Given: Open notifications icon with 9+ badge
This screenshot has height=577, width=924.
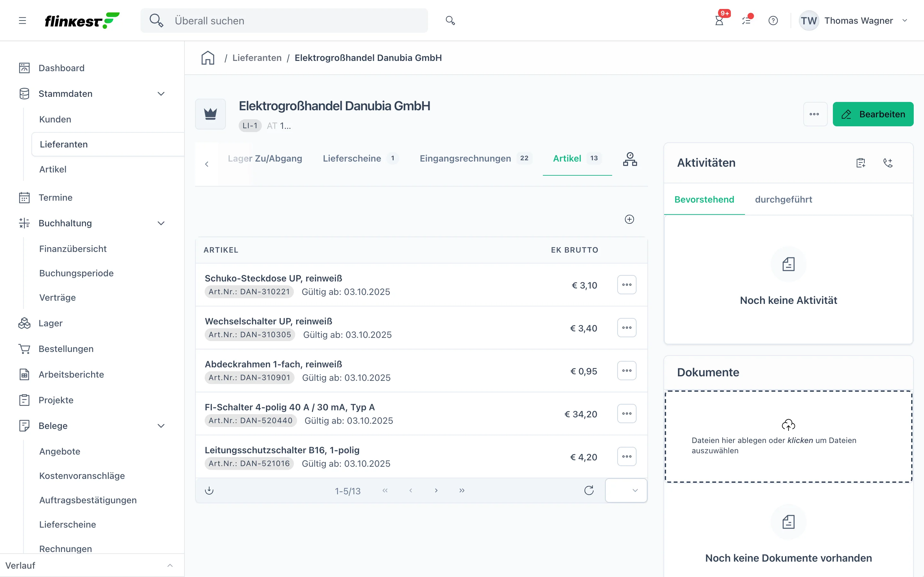Looking at the screenshot, I should tap(720, 20).
